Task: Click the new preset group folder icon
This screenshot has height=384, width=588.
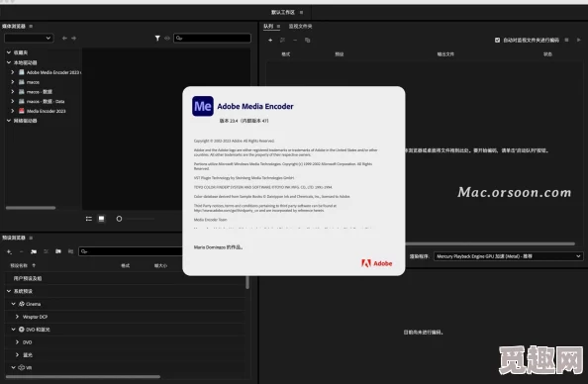Action: [34, 251]
